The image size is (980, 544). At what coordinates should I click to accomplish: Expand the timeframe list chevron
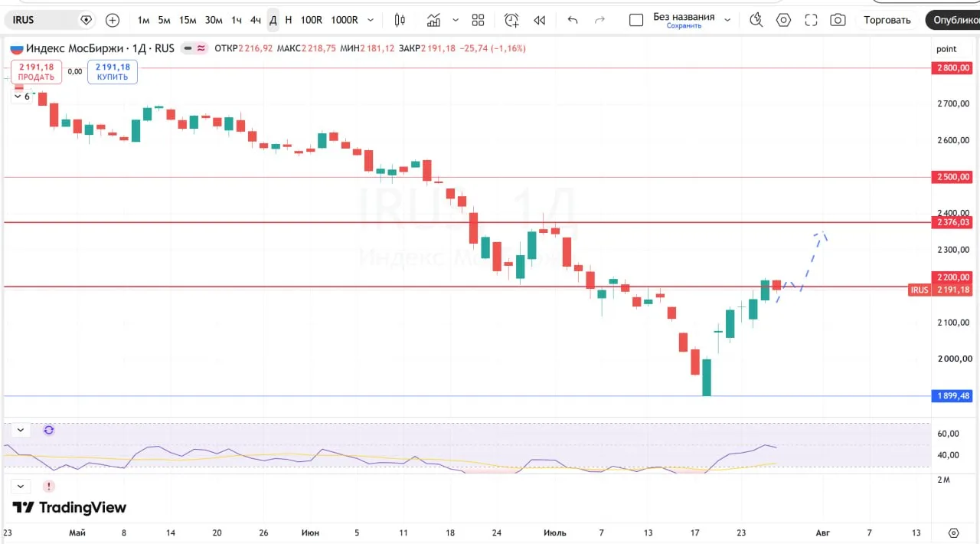371,20
